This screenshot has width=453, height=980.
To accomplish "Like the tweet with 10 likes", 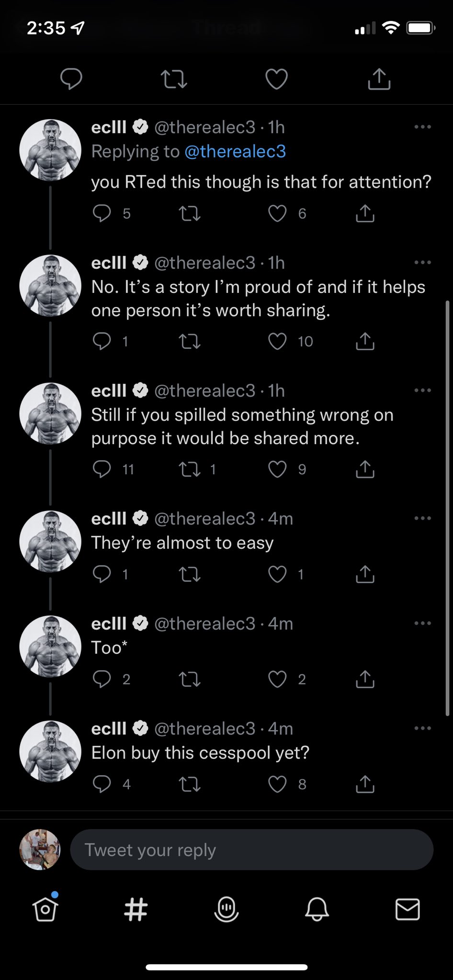I will click(x=277, y=341).
